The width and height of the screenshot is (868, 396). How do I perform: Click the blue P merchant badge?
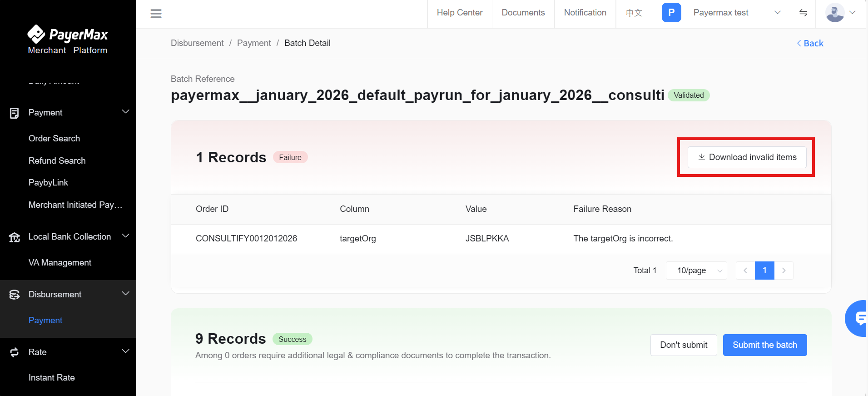coord(671,13)
